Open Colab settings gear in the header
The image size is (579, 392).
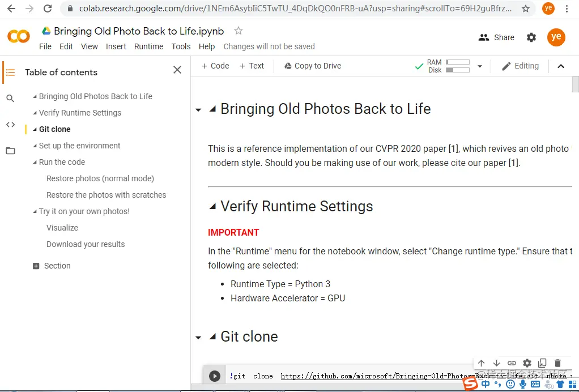tap(531, 37)
